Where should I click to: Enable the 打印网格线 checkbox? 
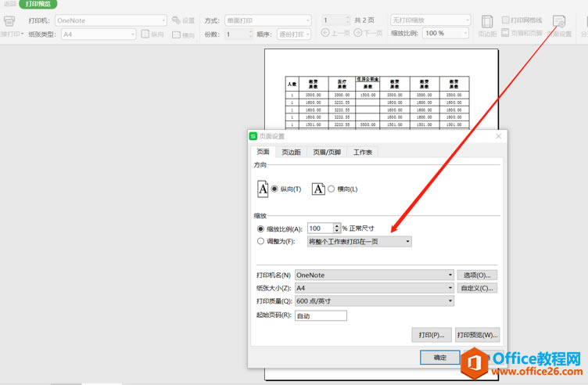click(x=506, y=20)
